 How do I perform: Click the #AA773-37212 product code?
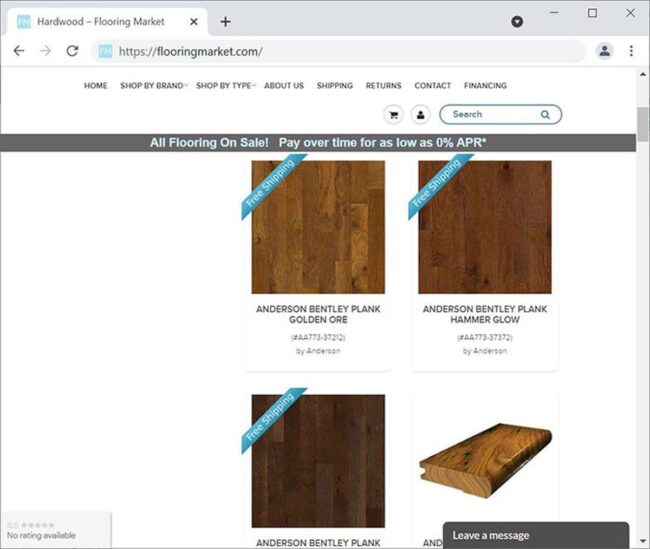318,337
